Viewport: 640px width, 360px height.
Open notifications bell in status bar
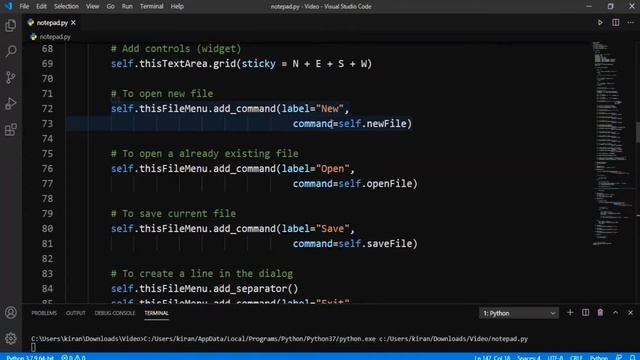pos(632,357)
